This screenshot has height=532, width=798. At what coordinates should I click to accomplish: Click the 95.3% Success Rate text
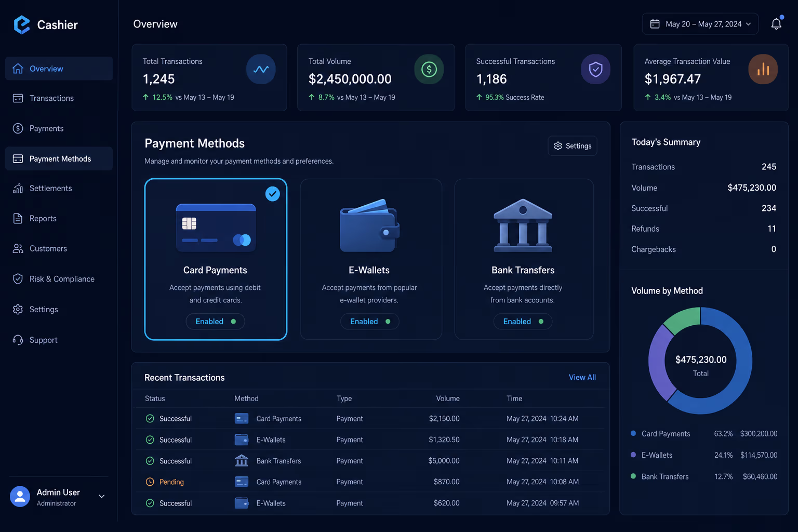pyautogui.click(x=514, y=97)
